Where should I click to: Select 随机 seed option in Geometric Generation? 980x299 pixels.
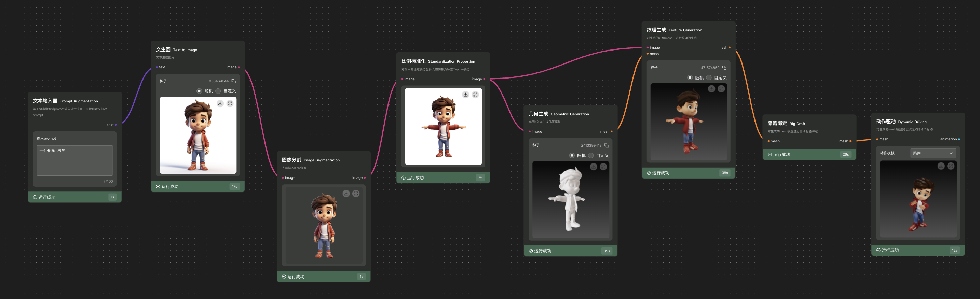pyautogui.click(x=572, y=155)
